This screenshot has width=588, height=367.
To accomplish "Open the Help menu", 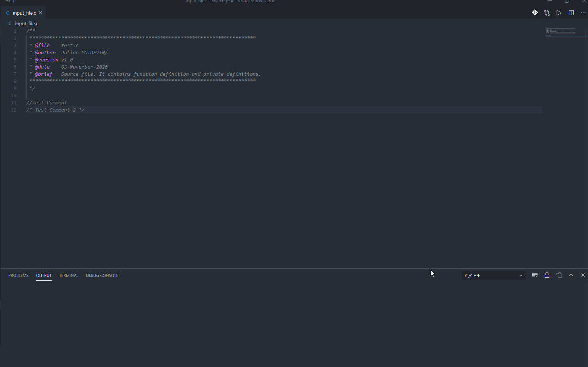I will click(x=10, y=2).
